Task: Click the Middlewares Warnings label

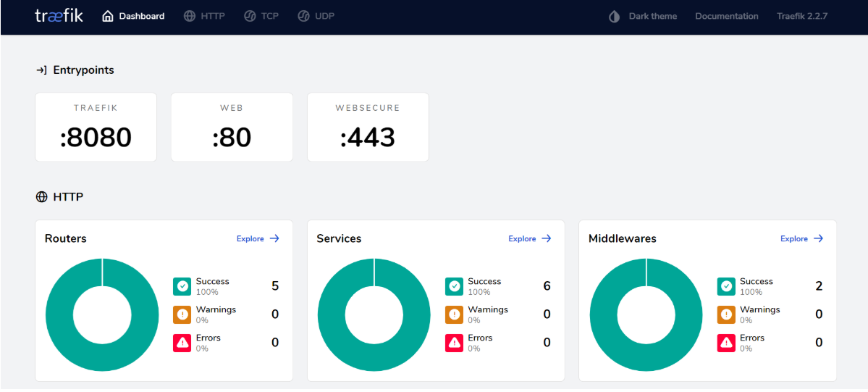Action: [x=760, y=309]
